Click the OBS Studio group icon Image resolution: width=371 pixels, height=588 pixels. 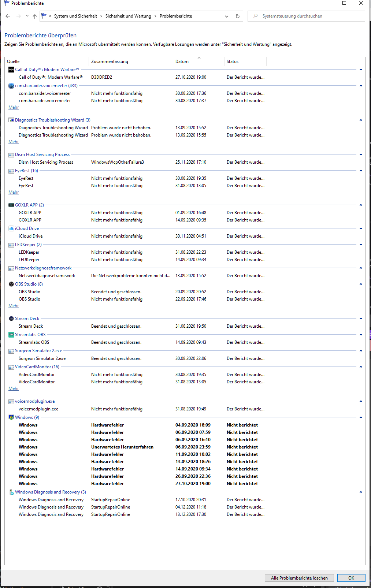click(11, 284)
